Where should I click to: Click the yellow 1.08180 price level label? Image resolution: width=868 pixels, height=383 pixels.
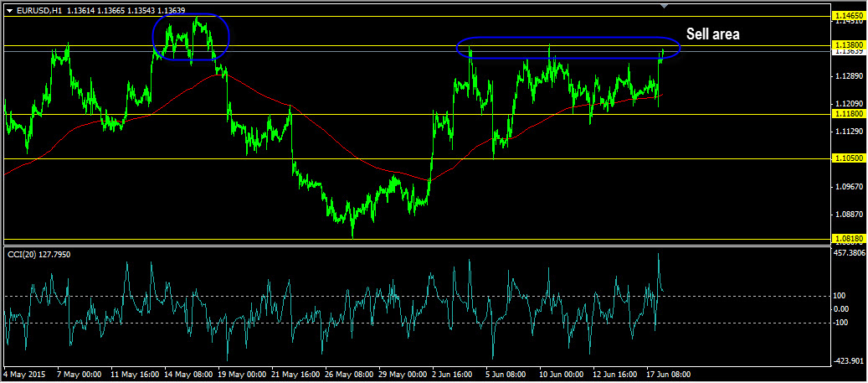849,239
